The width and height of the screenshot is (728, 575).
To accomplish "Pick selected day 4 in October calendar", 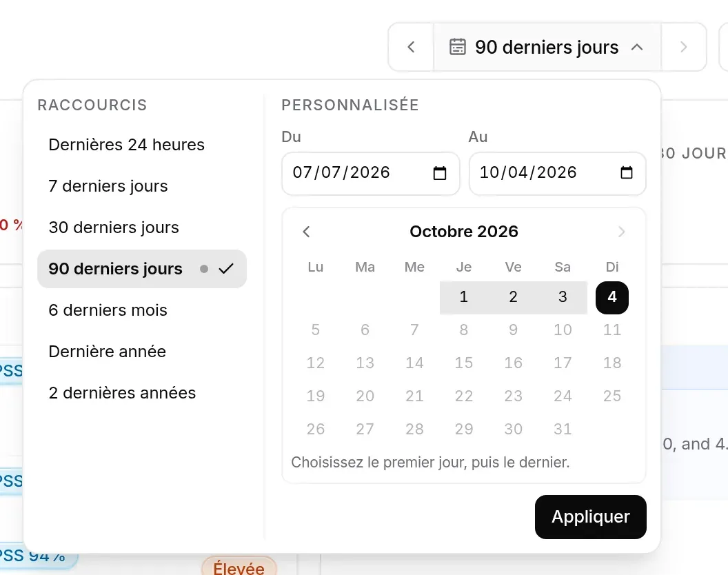I will (x=612, y=297).
